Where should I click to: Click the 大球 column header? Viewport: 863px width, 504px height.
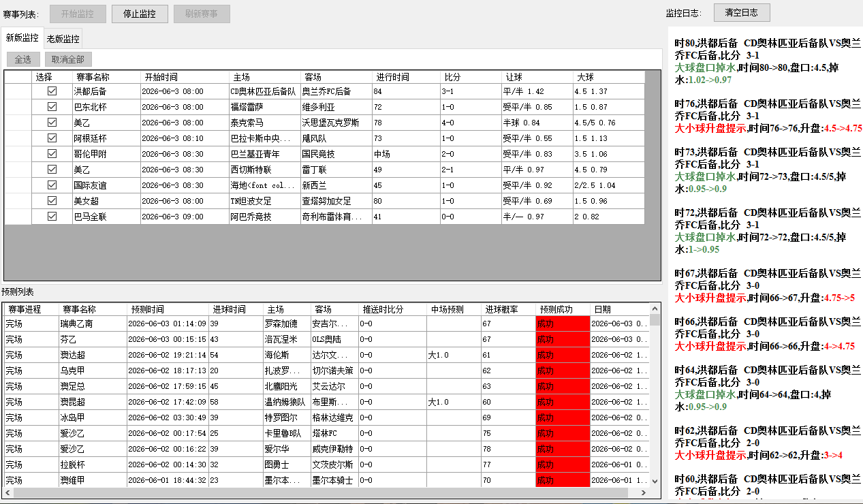coord(608,77)
